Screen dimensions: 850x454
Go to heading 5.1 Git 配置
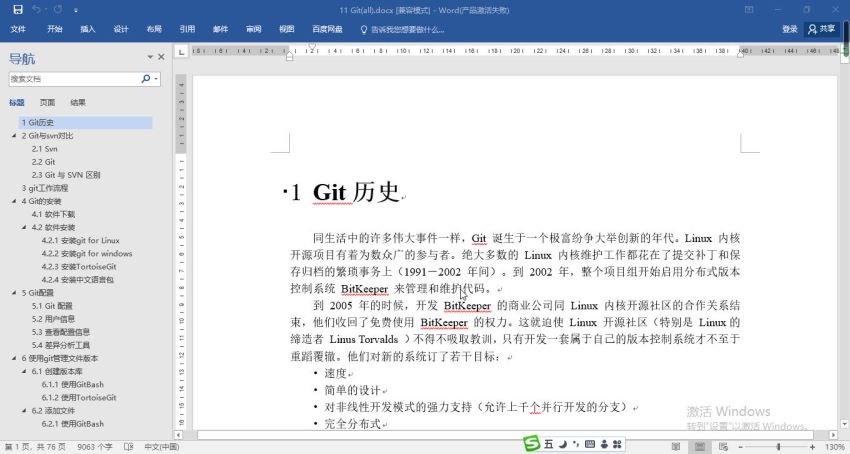[52, 306]
